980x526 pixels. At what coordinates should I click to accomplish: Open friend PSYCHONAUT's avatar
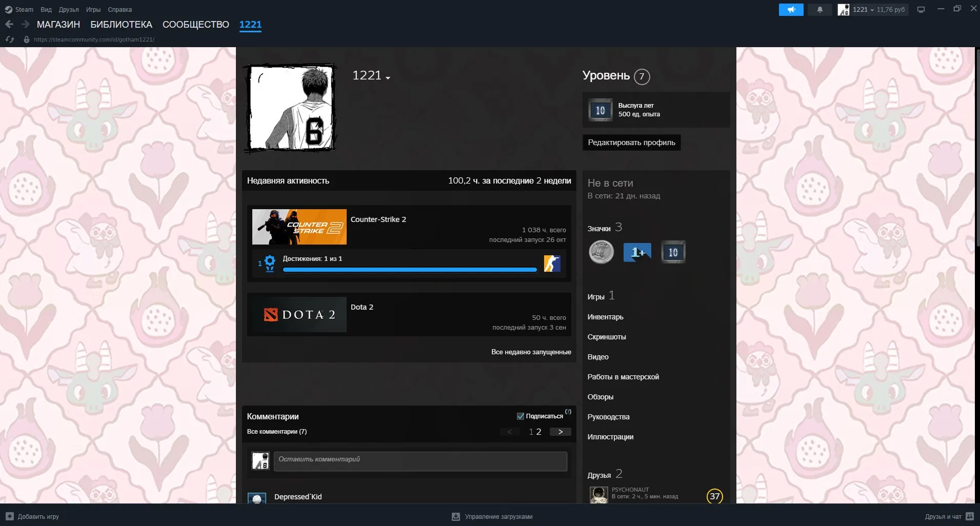[x=598, y=495]
